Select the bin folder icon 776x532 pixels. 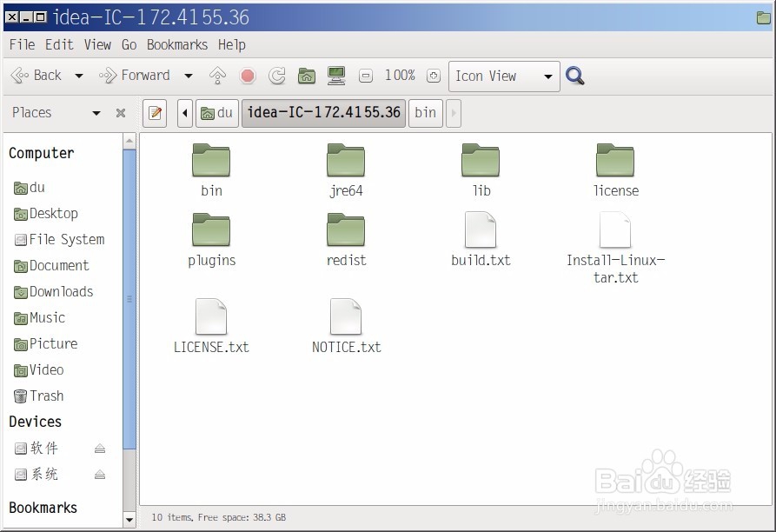(x=211, y=160)
